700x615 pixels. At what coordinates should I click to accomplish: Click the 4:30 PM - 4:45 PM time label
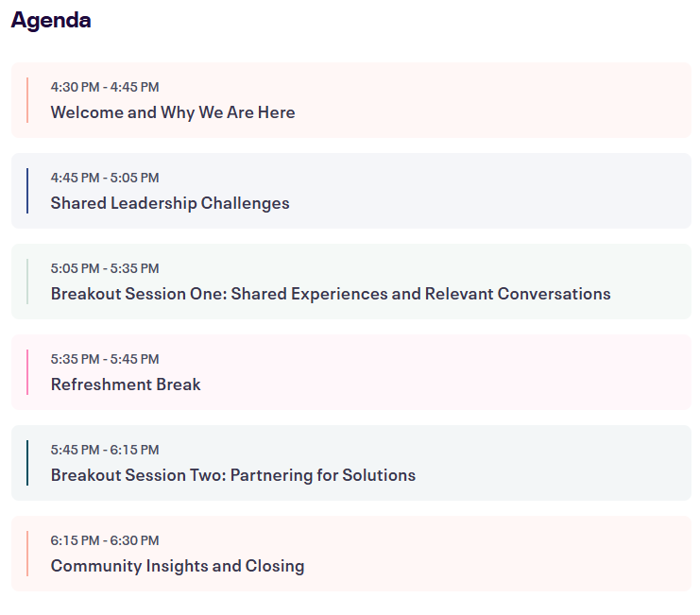click(105, 87)
